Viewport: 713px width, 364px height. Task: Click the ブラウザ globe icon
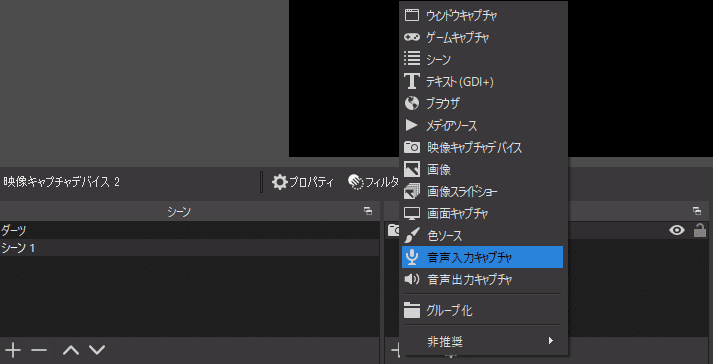click(412, 103)
